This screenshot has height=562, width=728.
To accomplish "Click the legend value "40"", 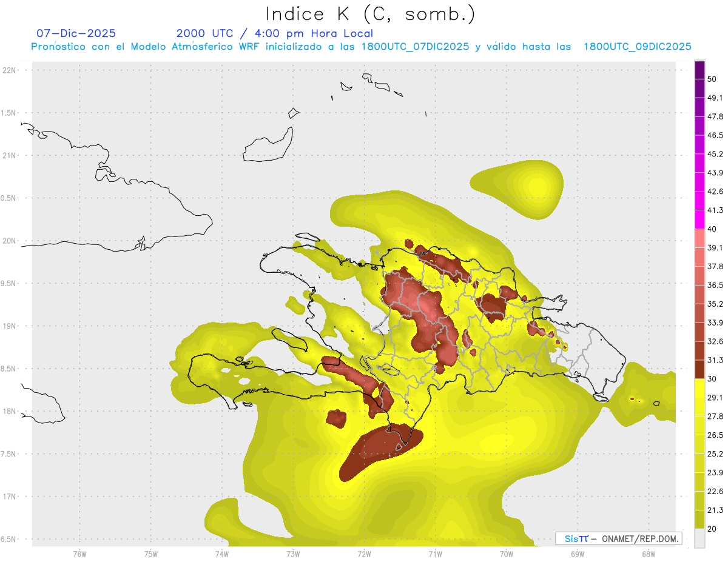I will click(x=712, y=229).
